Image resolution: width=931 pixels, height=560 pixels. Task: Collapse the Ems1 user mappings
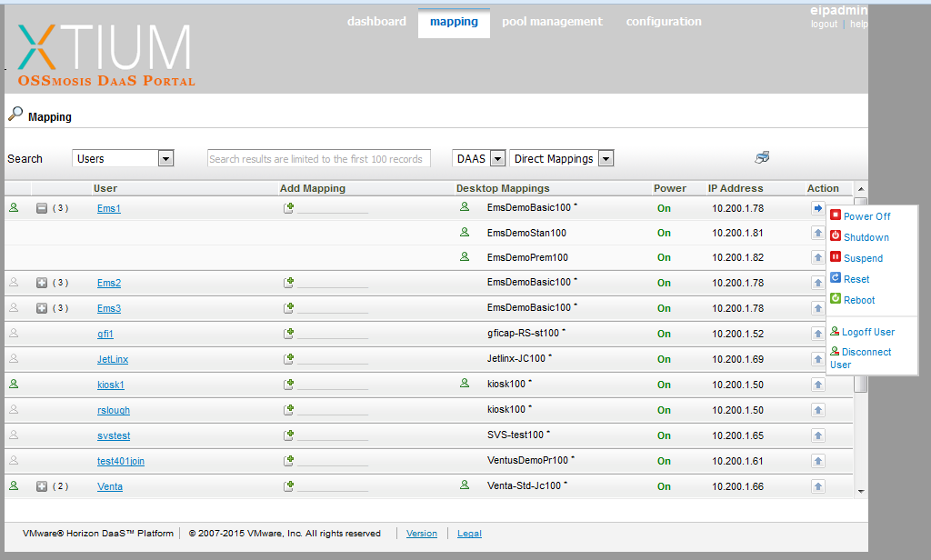[42, 208]
